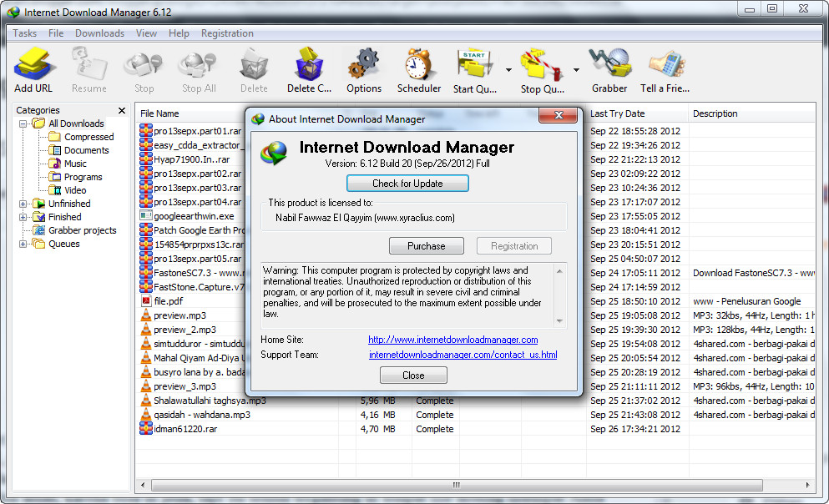
Task: Open the Grabber tool
Action: [x=609, y=64]
